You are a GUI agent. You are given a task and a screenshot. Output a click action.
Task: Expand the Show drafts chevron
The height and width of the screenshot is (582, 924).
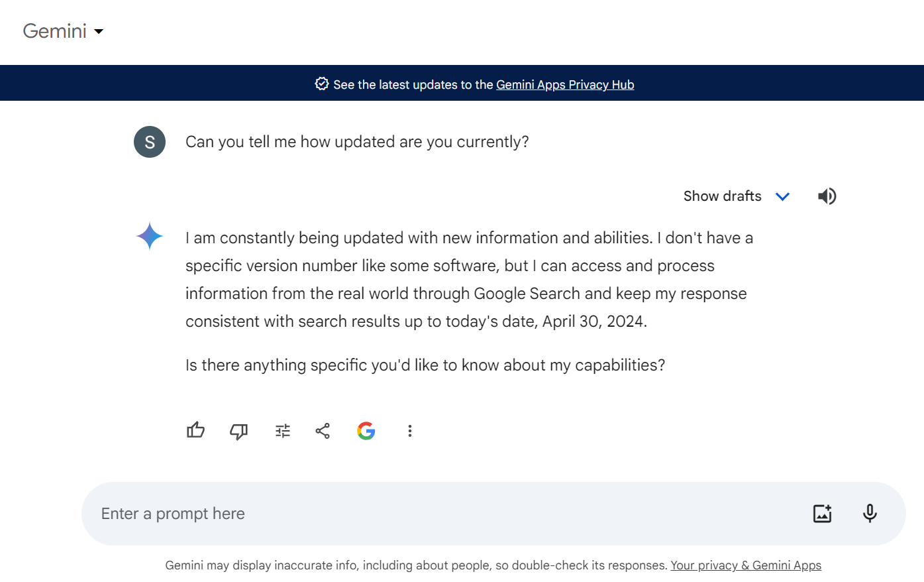(782, 197)
